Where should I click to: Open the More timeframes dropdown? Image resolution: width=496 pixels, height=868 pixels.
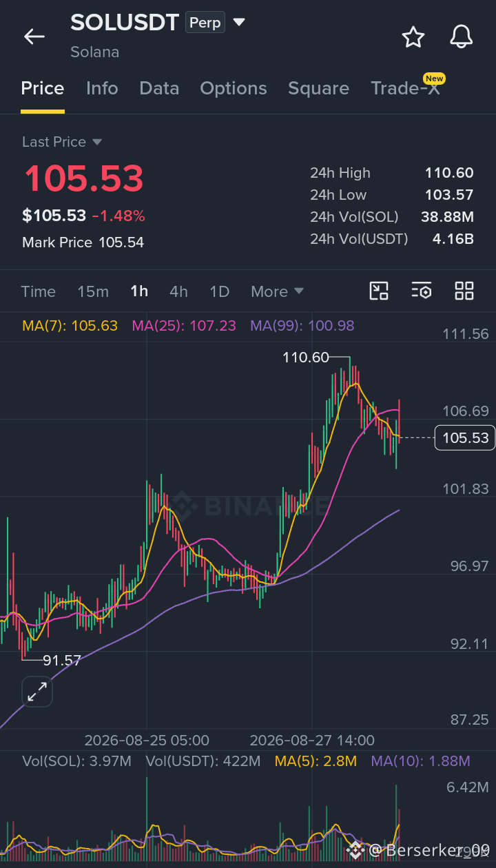point(277,291)
